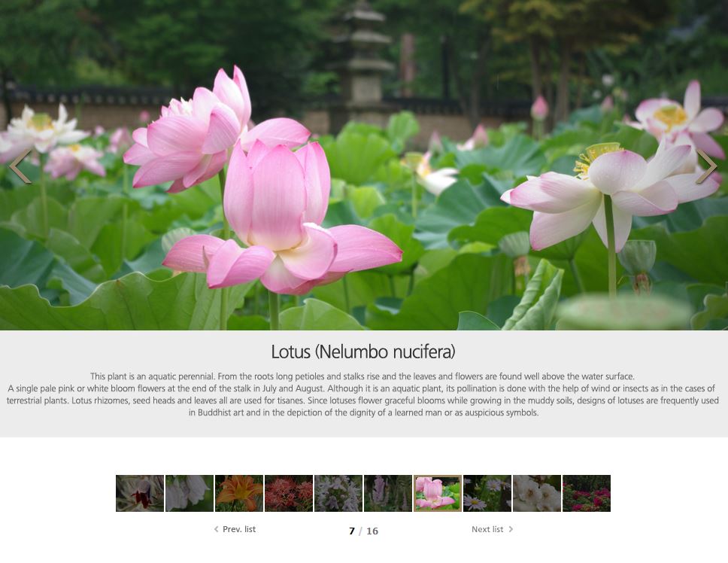This screenshot has height=563, width=728.
Task: Select the first thumbnail with dark red flower
Action: (x=140, y=493)
